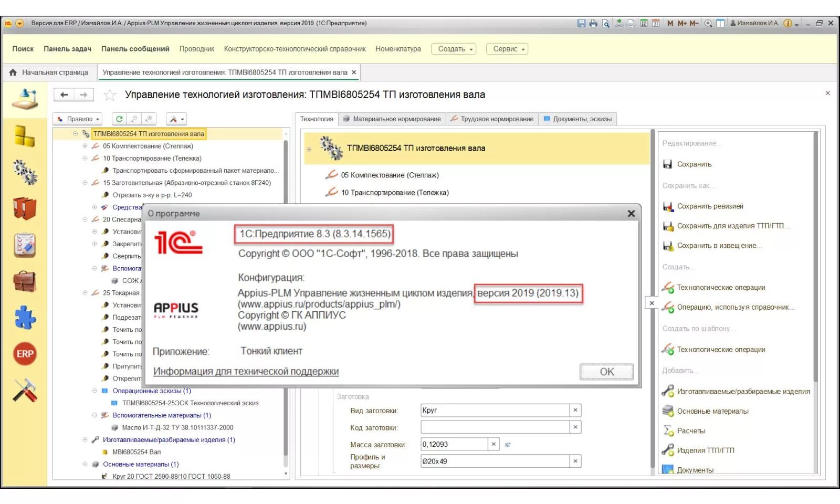Open the calendar icon in the title bar
Screen dimensions: 840x504
coord(656,23)
